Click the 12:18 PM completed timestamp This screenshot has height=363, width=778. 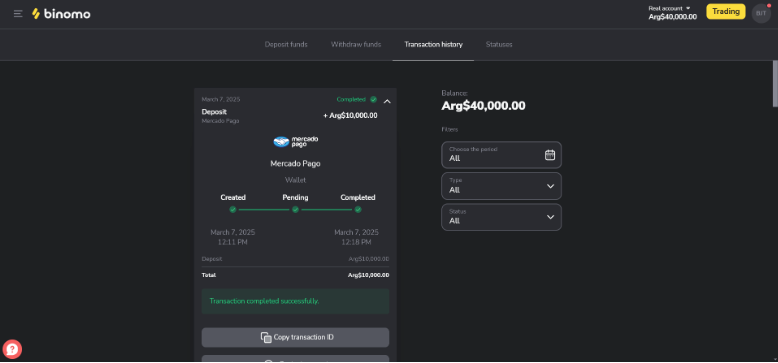point(356,242)
